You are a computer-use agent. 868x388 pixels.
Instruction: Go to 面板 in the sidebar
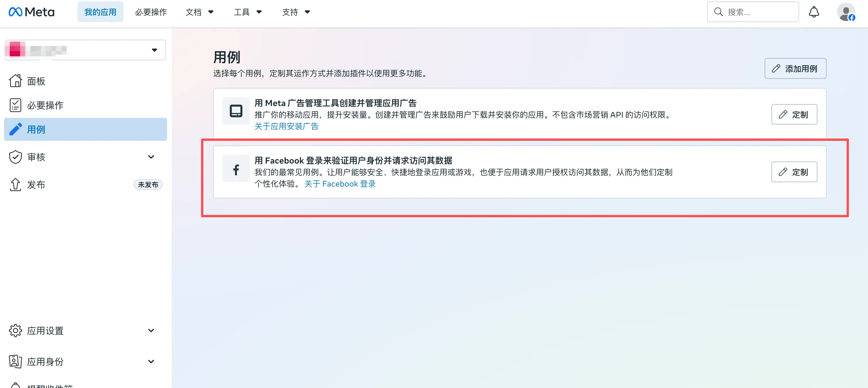click(x=86, y=81)
